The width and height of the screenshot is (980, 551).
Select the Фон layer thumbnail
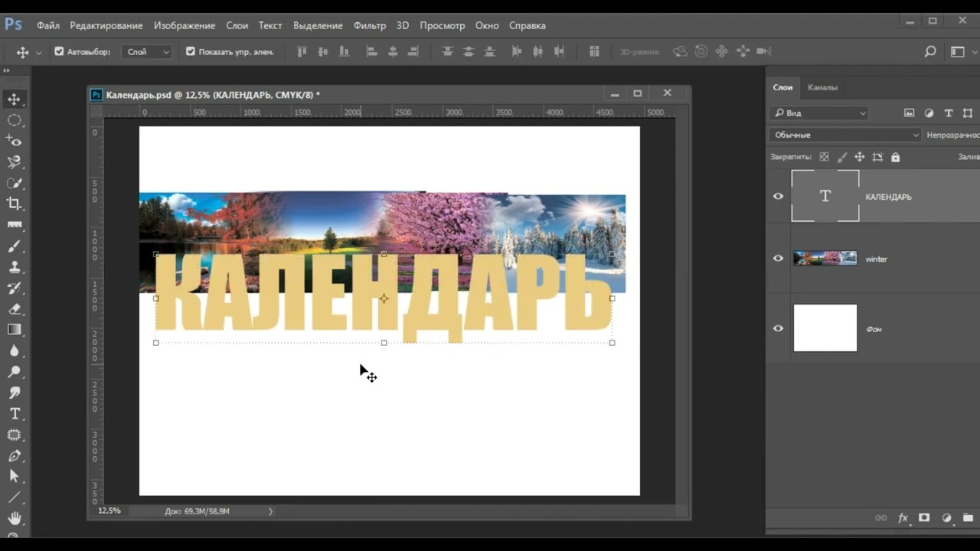(x=825, y=328)
